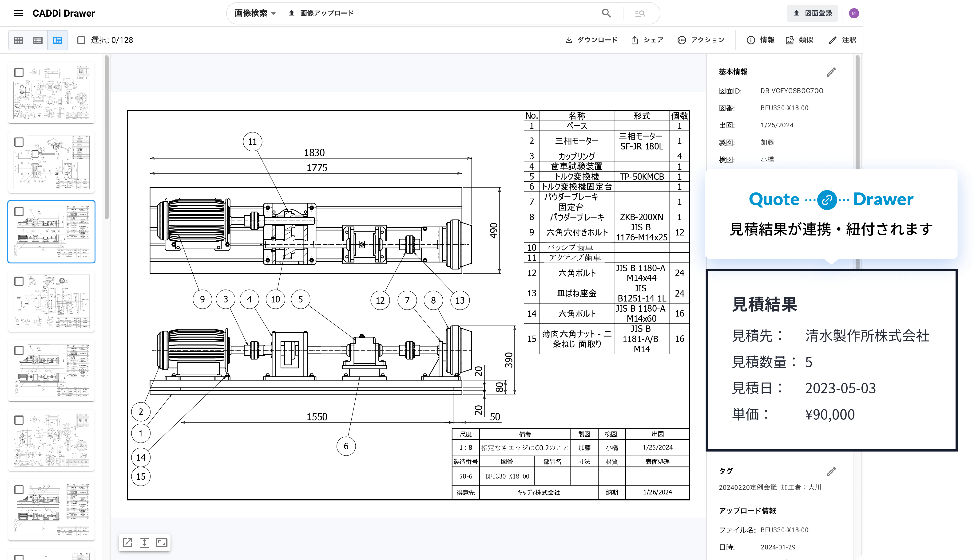Toggle the select-all 選択 checkbox
The width and height of the screenshot is (976, 560).
[81, 40]
